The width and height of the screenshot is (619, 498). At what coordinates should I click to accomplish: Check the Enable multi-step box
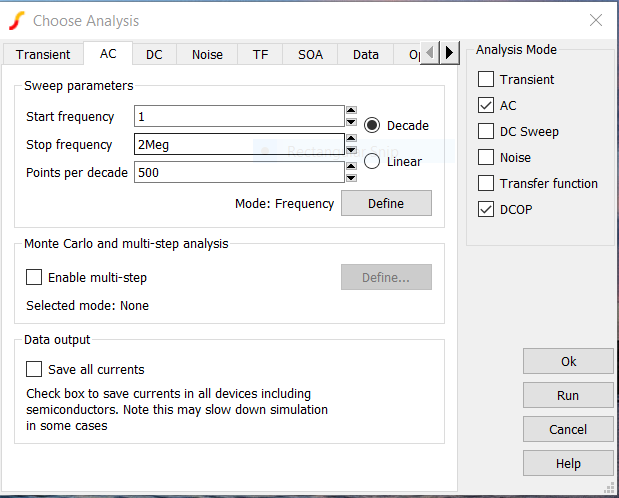[34, 278]
